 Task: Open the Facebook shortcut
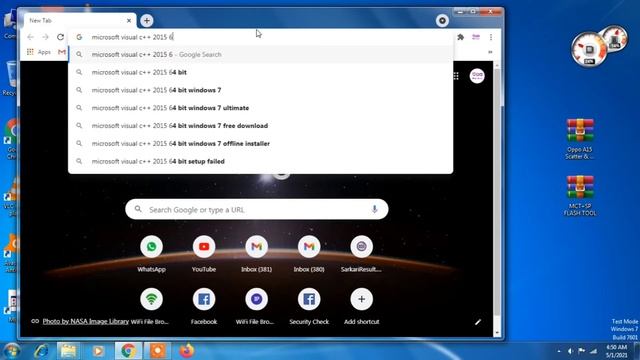click(204, 305)
